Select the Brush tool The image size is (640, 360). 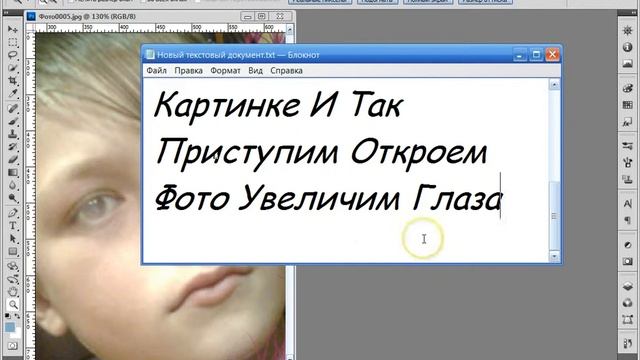pyautogui.click(x=13, y=121)
